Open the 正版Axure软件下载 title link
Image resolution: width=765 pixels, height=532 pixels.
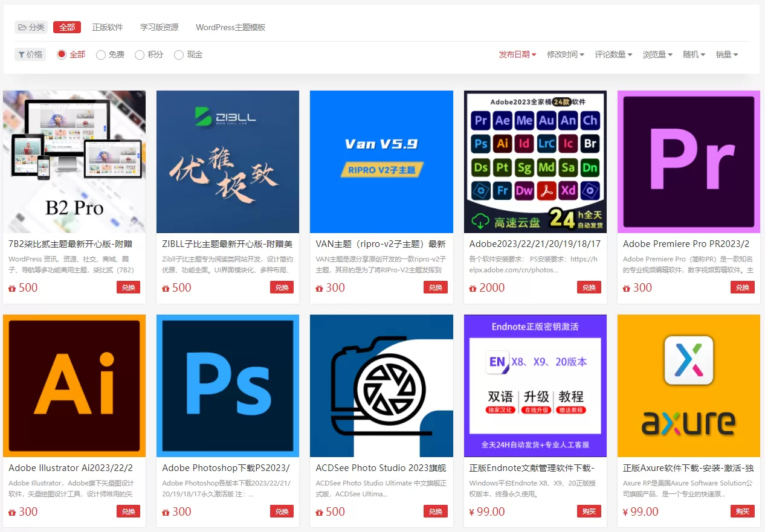pos(688,468)
